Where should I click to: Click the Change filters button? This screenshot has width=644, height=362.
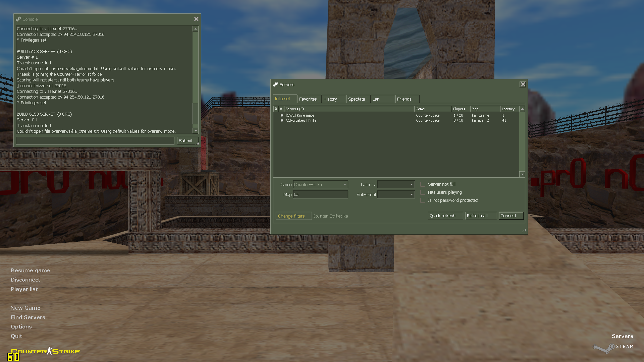coord(293,216)
